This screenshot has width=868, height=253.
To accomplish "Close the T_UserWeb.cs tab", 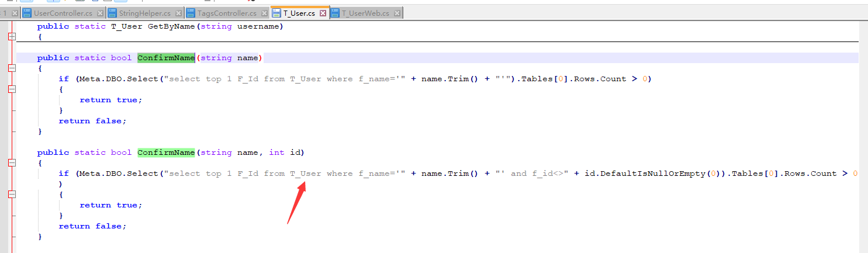I will pos(396,13).
